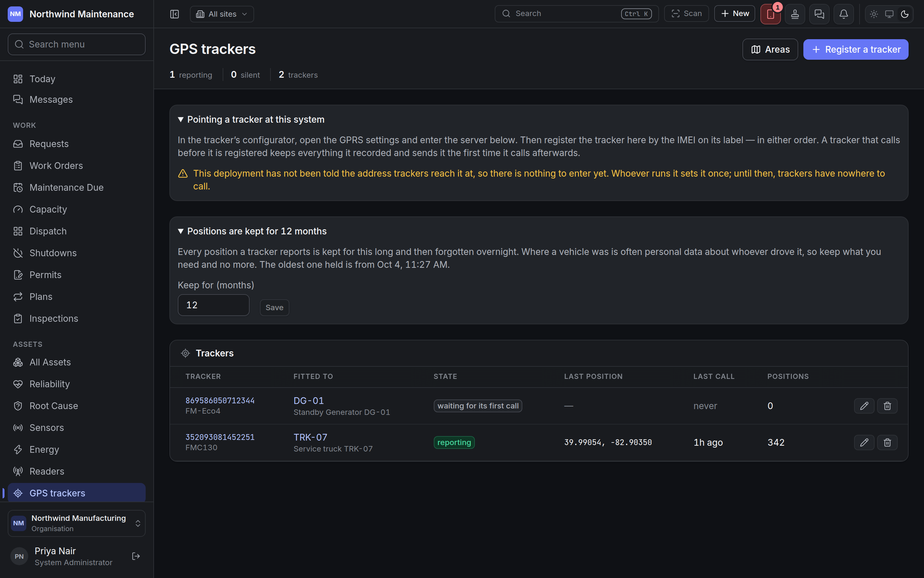This screenshot has height=578, width=924.
Task: Open the TRK-07 asset link
Action: 311,437
